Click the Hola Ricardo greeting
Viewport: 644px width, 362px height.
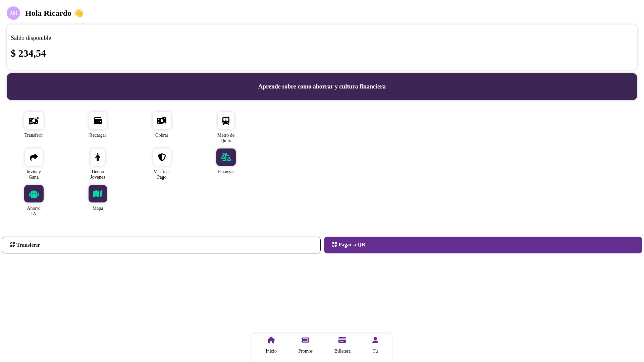54,13
